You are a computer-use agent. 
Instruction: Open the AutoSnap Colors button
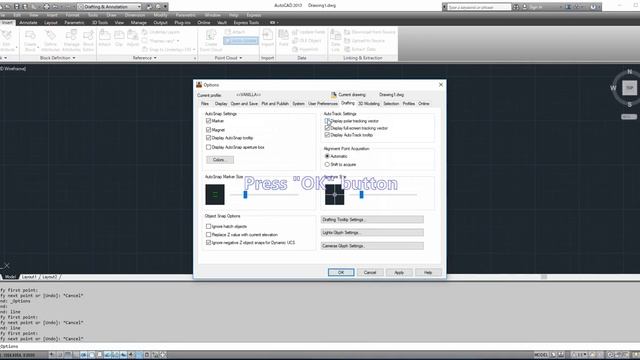point(220,160)
